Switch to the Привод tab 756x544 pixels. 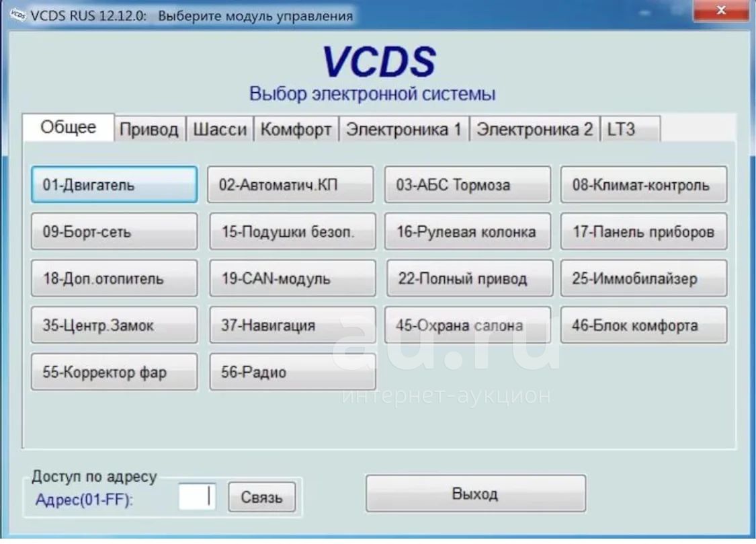149,129
